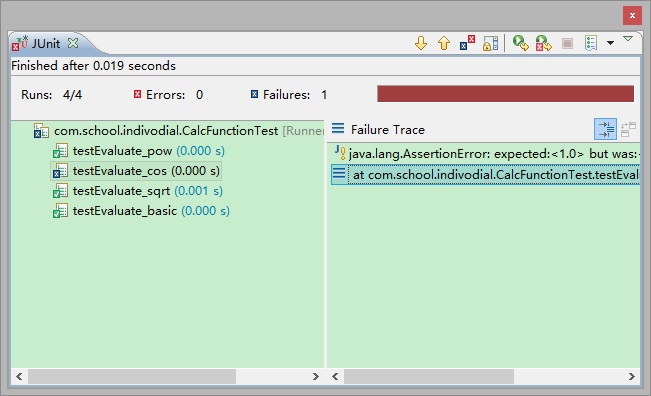Close the JUnit tab
This screenshot has height=396, width=651.
(73, 43)
